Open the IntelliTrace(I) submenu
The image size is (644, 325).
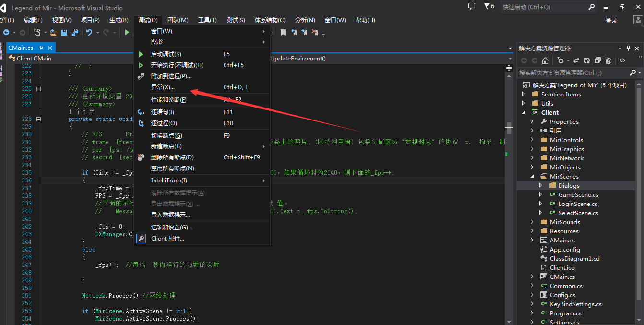[x=202, y=181]
